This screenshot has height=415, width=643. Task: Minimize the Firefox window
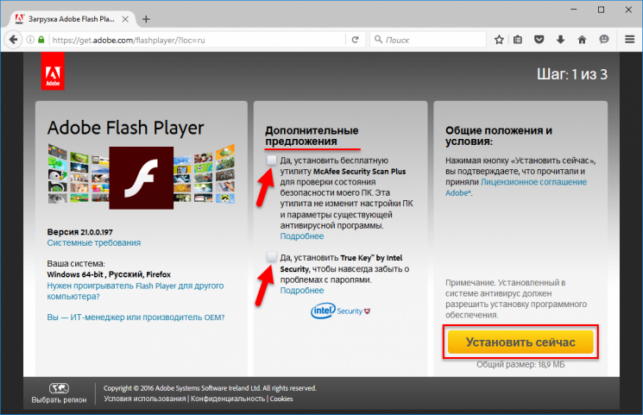[x=574, y=9]
